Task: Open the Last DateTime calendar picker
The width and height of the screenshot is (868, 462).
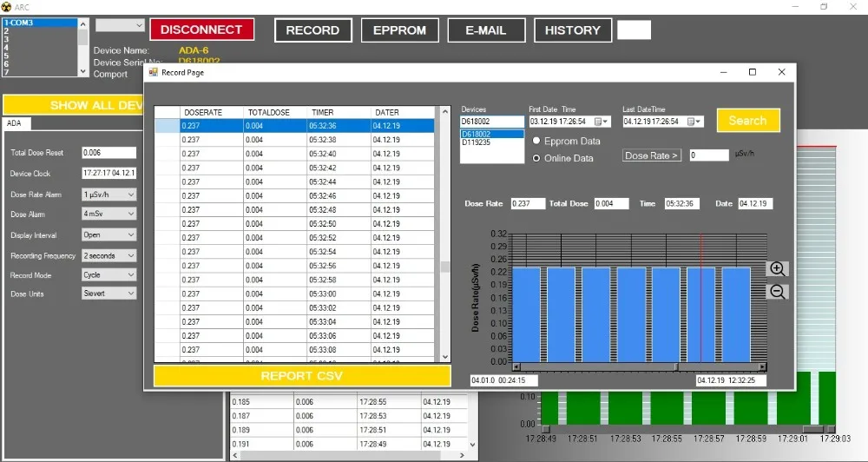Action: click(697, 122)
